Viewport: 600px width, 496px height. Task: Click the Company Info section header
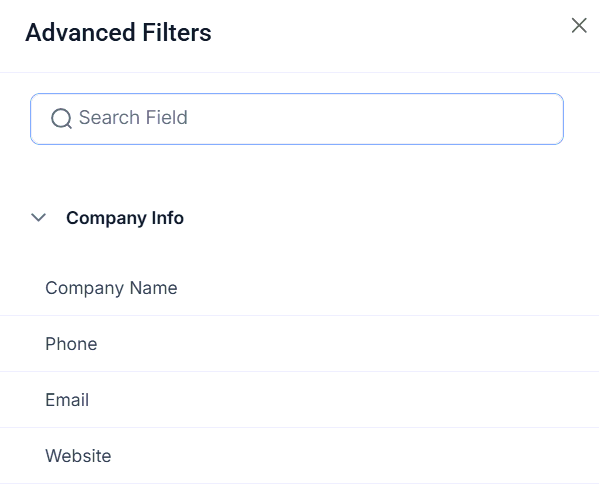125,218
